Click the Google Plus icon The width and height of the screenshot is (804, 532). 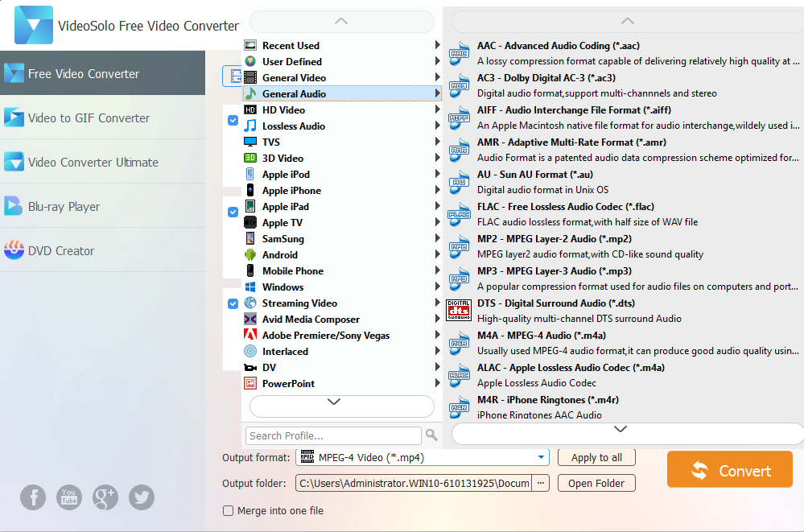pyautogui.click(x=105, y=497)
